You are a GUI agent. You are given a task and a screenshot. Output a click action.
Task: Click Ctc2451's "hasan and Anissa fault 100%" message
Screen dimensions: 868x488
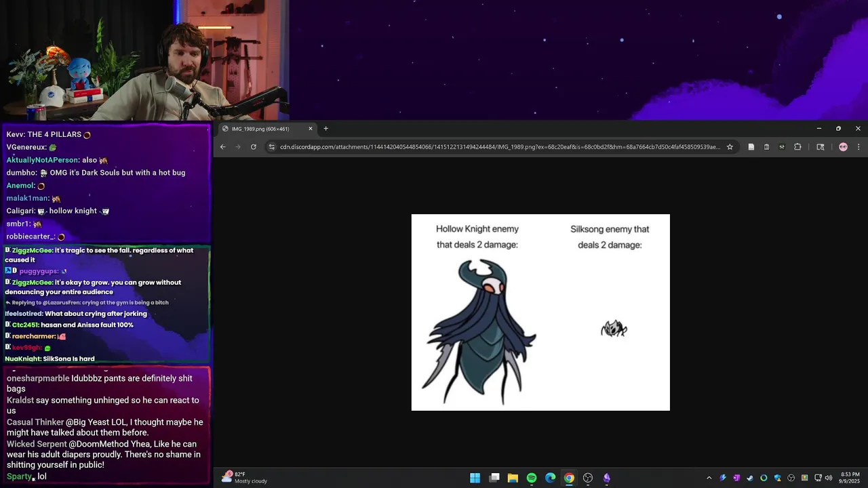click(x=69, y=325)
